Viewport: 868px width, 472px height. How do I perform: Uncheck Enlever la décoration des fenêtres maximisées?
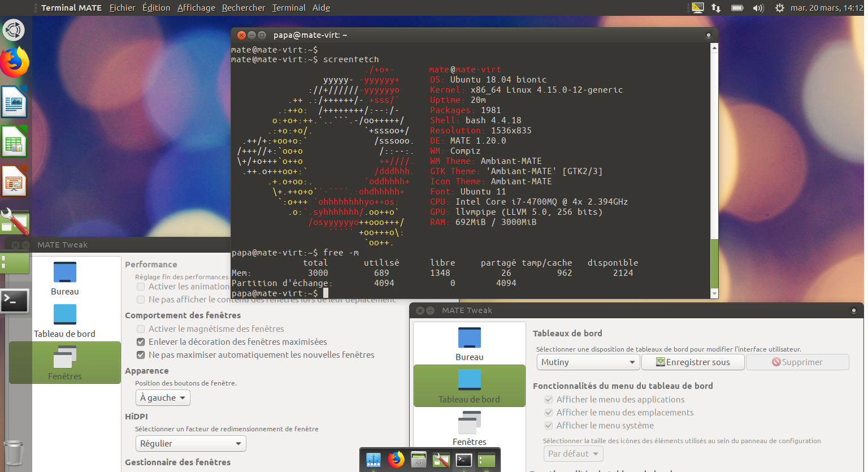point(141,342)
